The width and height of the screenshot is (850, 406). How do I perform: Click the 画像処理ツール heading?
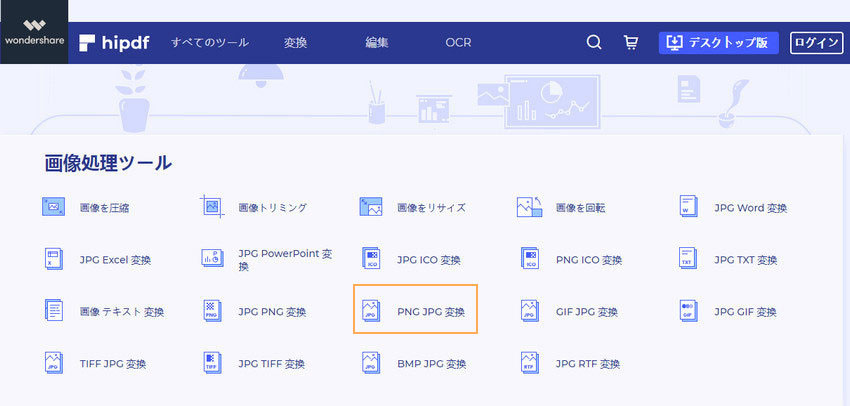click(x=108, y=163)
